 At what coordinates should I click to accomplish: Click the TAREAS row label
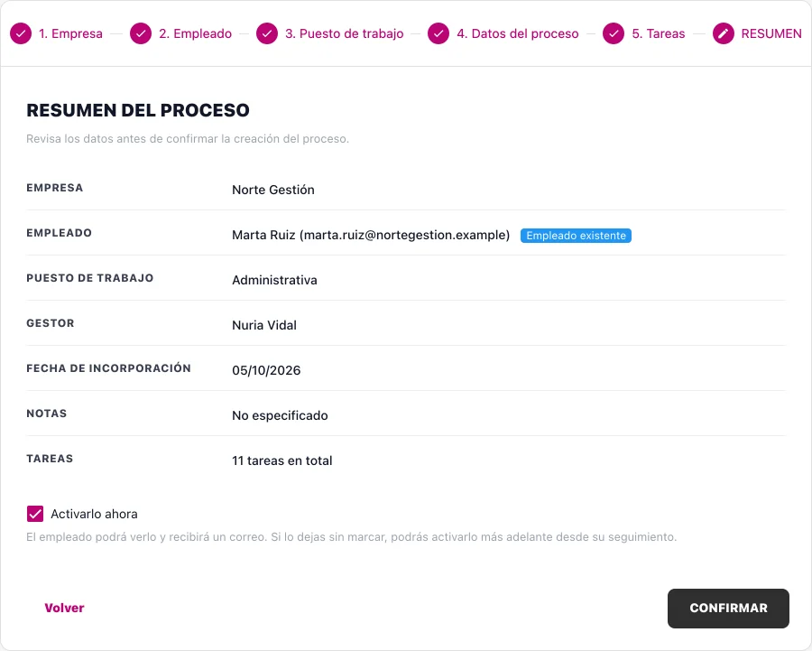tap(50, 458)
